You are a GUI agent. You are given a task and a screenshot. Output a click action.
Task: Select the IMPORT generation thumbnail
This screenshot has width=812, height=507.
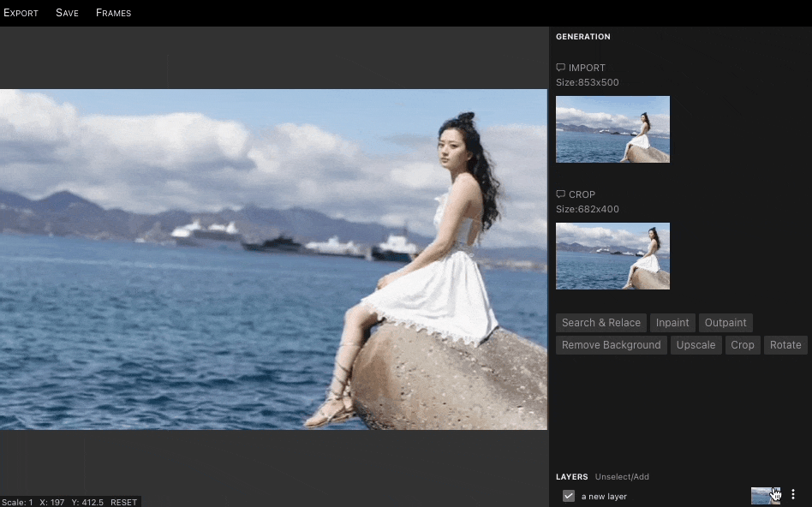tap(612, 129)
